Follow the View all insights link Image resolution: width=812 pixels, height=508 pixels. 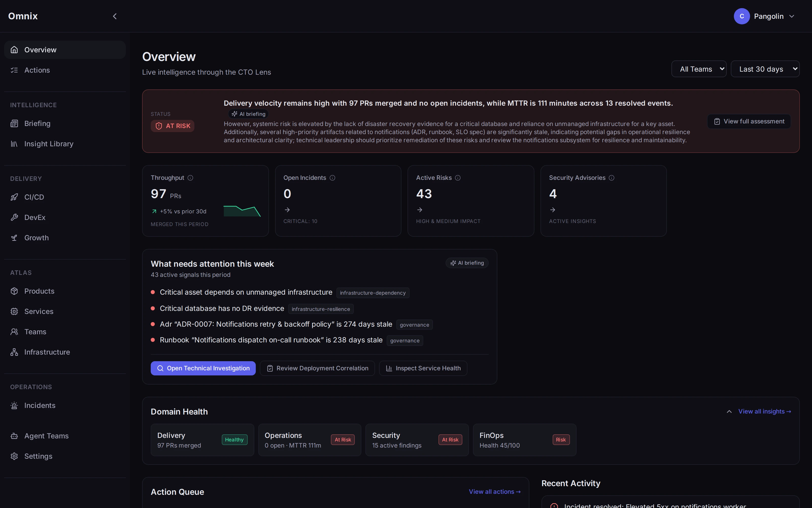click(x=764, y=411)
